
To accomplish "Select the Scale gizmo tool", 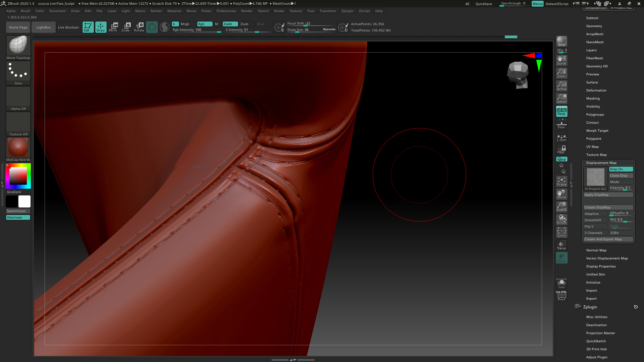I will pyautogui.click(x=126, y=27).
